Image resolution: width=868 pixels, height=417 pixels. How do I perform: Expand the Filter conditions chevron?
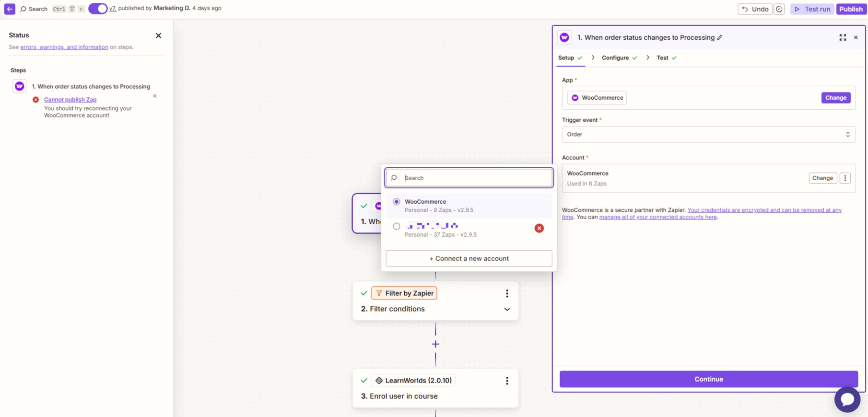point(507,309)
